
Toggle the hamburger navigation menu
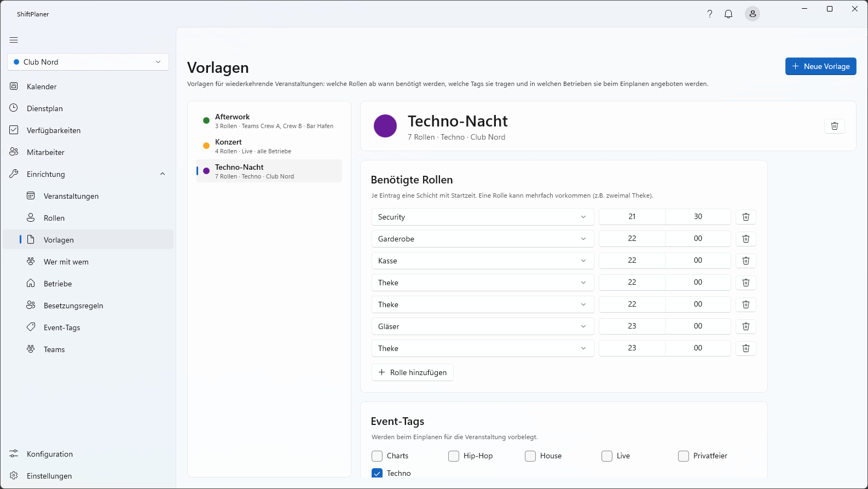(14, 40)
